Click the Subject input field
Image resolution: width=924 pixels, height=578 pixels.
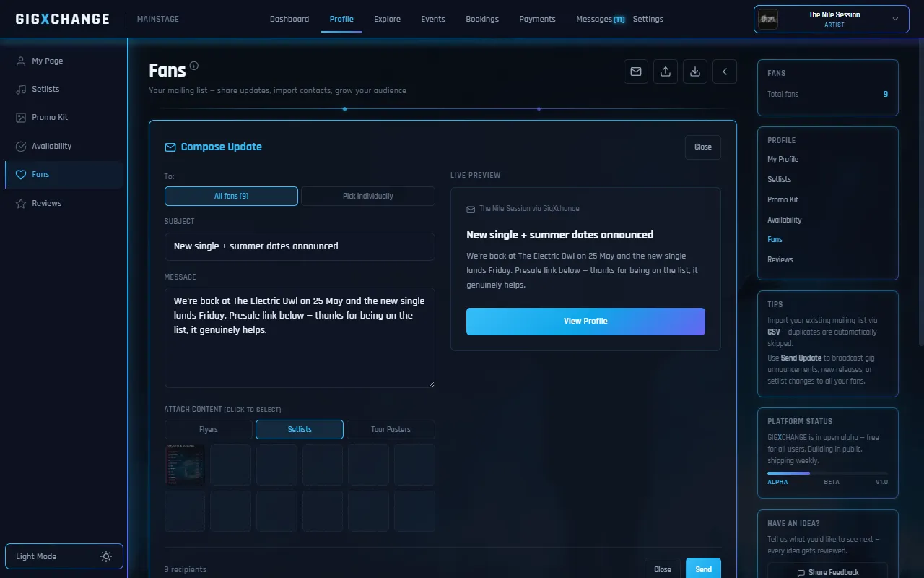[300, 246]
